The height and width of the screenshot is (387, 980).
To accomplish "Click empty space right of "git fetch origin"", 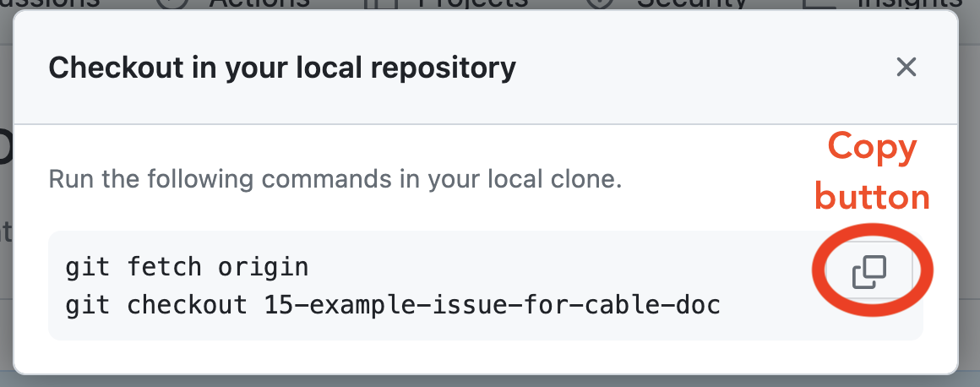I will click(x=549, y=268).
